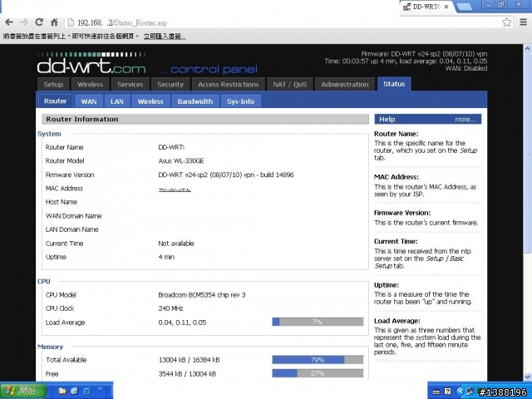Viewport: 532px width, 399px height.
Task: Click the scrollbar down arrow
Action: [528, 377]
